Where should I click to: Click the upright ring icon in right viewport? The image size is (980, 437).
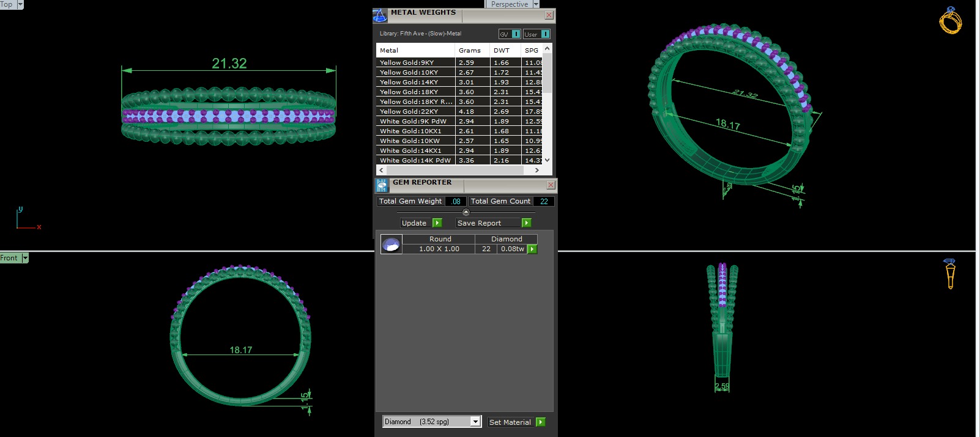point(950,273)
